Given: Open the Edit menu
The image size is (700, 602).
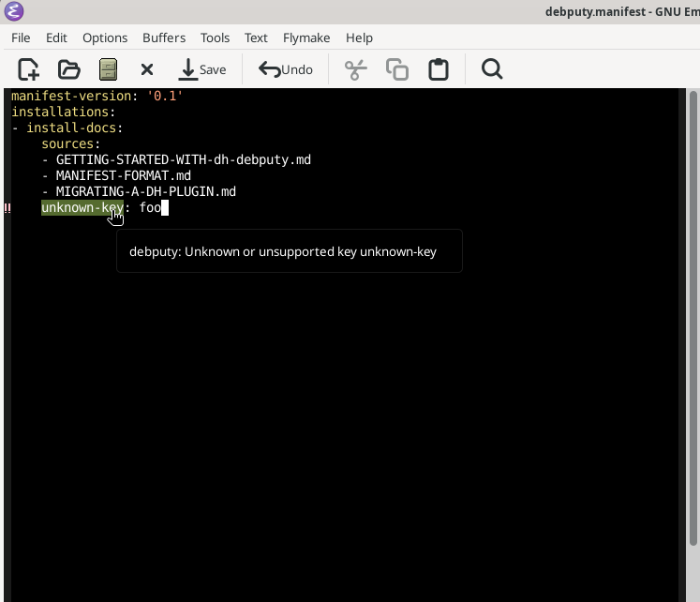Looking at the screenshot, I should point(56,38).
